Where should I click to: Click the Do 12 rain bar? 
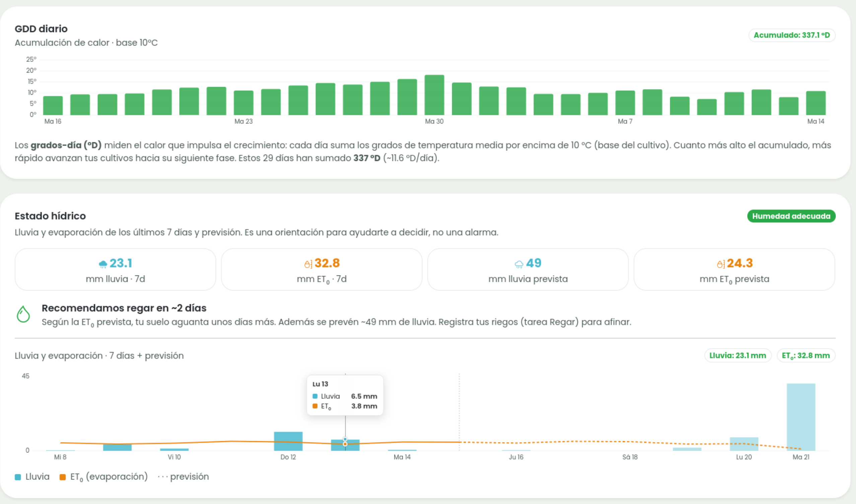point(288,441)
